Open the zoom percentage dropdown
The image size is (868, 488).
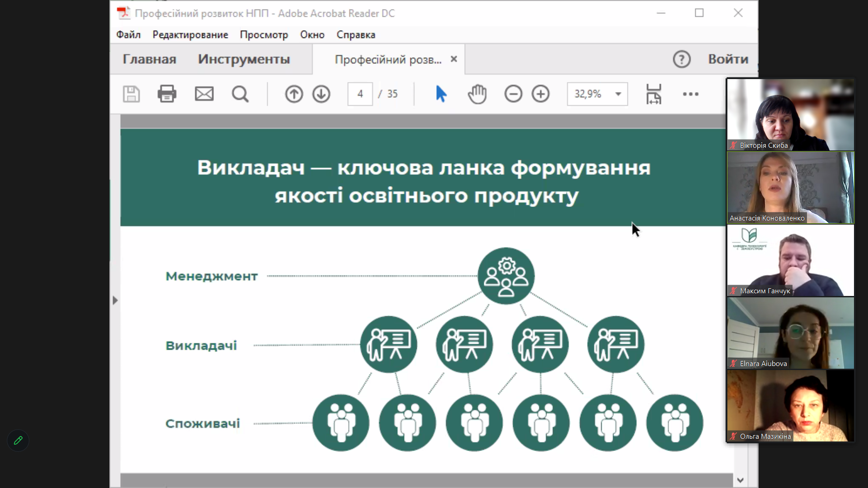tap(618, 94)
